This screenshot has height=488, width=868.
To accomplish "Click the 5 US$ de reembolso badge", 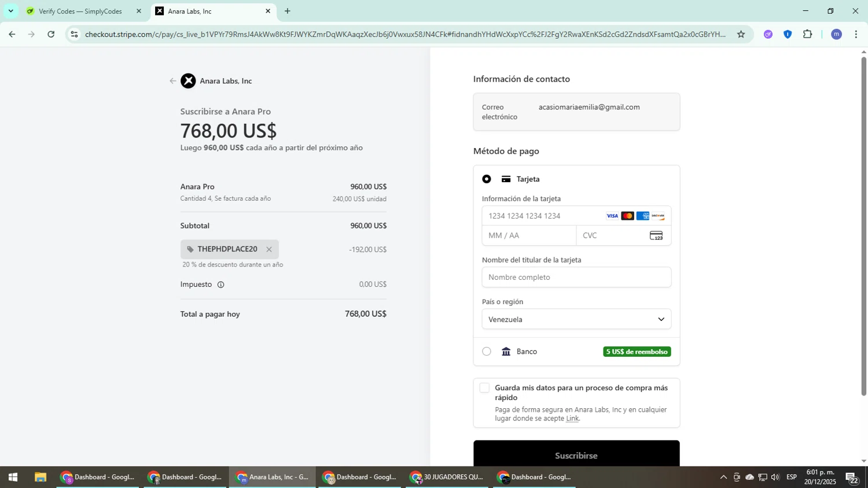I will [637, 352].
